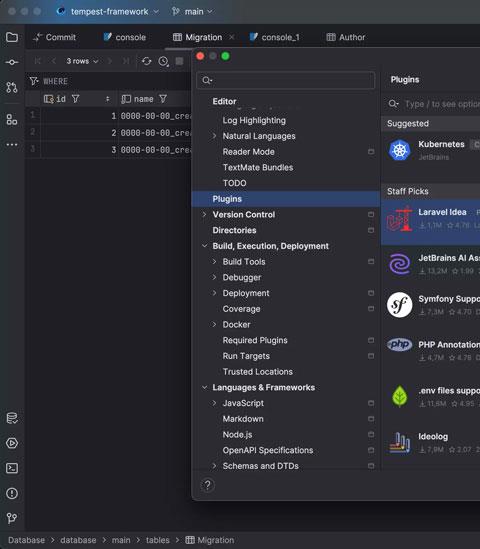The width and height of the screenshot is (480, 549).
Task: Expand Debugger settings node
Action: click(x=214, y=277)
